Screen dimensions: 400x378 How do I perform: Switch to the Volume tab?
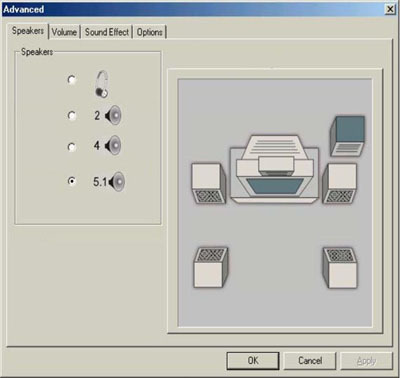64,32
